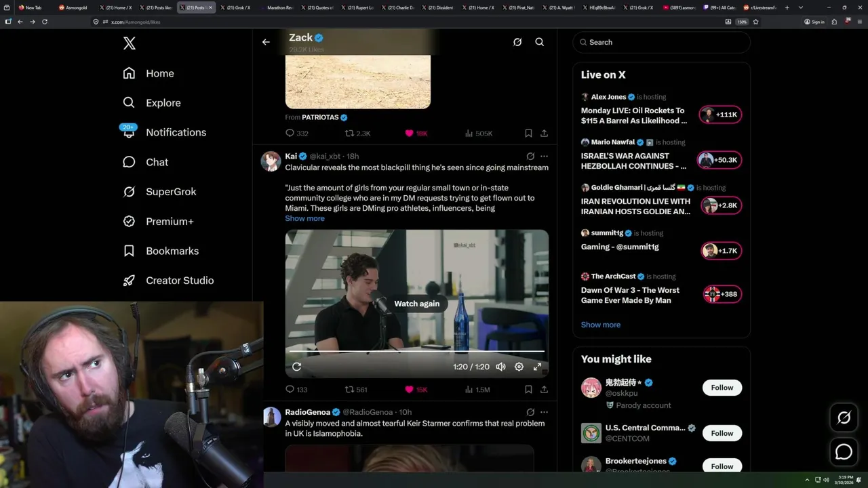Open the floating Grok button
The image size is (868, 488).
click(x=844, y=418)
